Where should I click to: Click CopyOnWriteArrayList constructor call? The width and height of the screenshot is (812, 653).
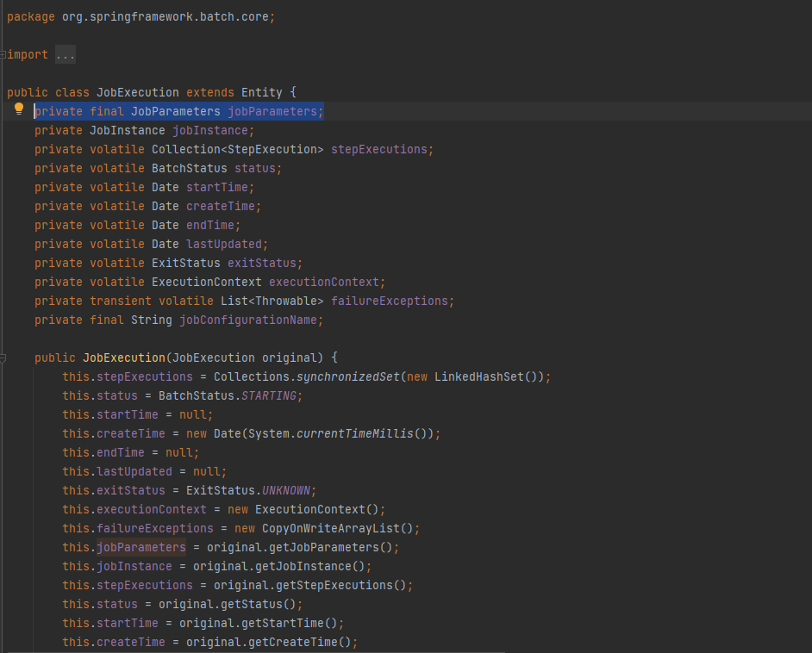(337, 529)
